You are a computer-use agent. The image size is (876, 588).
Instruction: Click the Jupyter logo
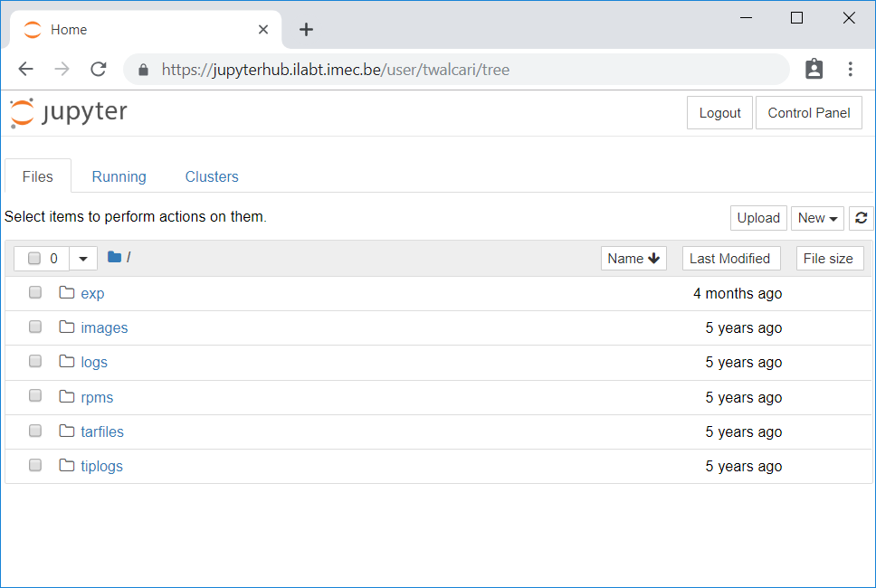pyautogui.click(x=69, y=113)
